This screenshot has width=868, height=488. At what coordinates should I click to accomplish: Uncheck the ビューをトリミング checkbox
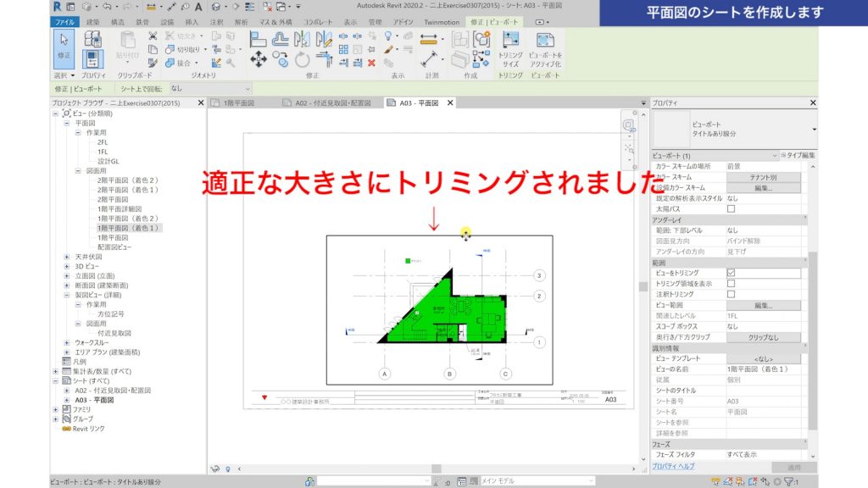pyautogui.click(x=731, y=273)
